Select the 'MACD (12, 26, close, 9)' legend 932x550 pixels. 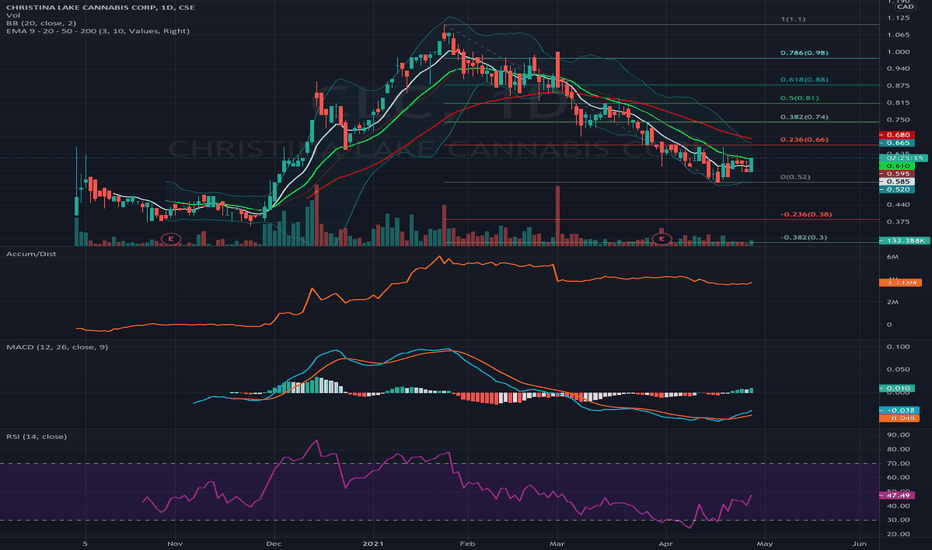(x=57, y=347)
